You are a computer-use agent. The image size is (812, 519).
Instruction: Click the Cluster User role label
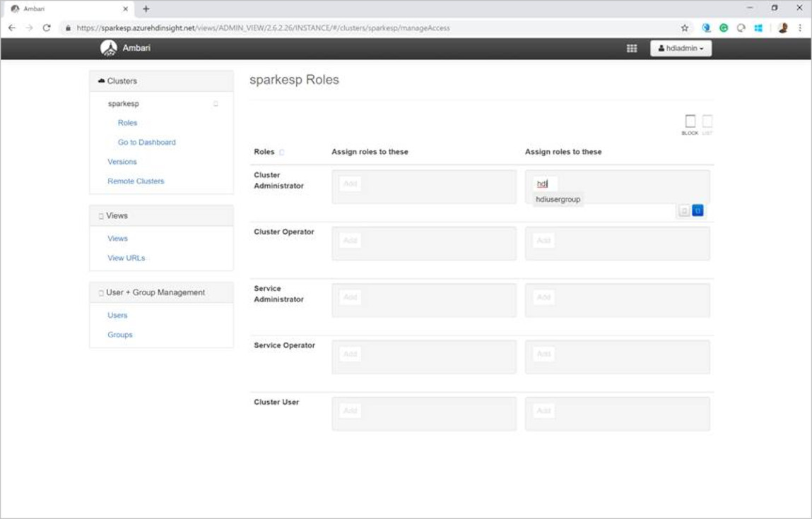tap(276, 402)
